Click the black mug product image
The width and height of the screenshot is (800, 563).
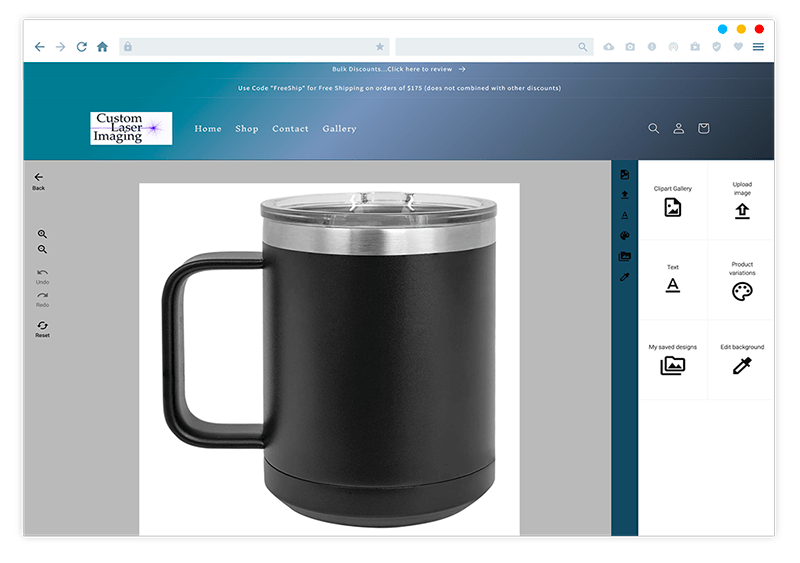point(330,359)
